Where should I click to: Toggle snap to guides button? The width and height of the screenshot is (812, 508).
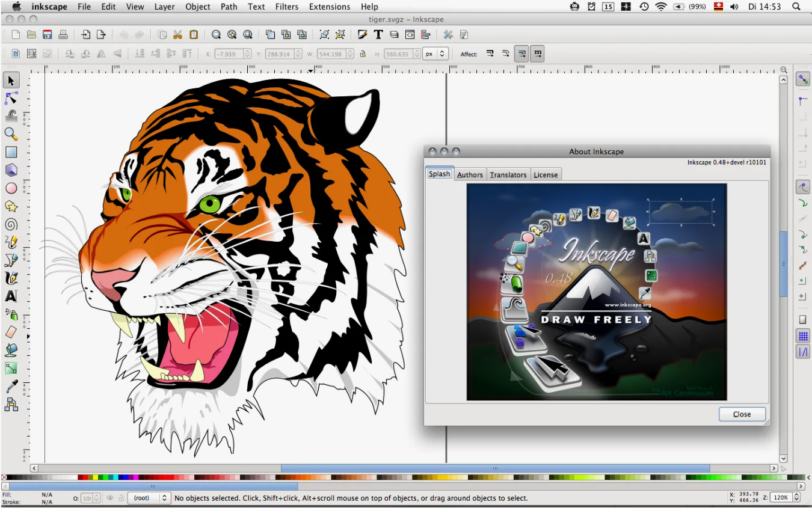click(803, 352)
